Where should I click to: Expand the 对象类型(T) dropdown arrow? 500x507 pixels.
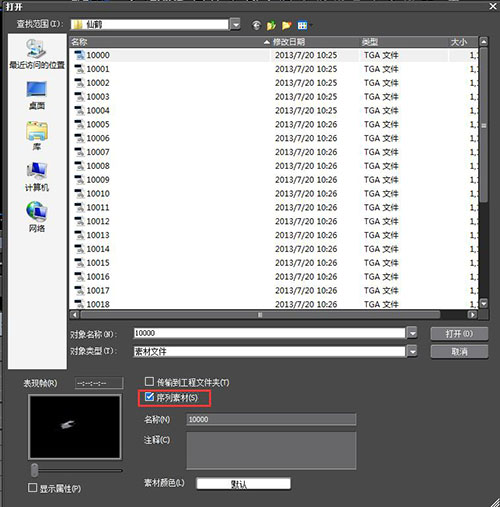tap(412, 351)
